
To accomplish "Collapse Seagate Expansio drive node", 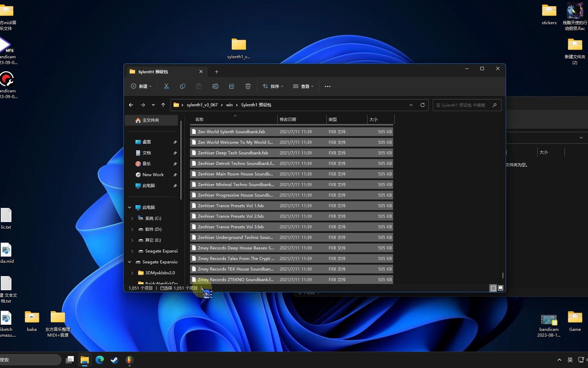I will click(129, 262).
